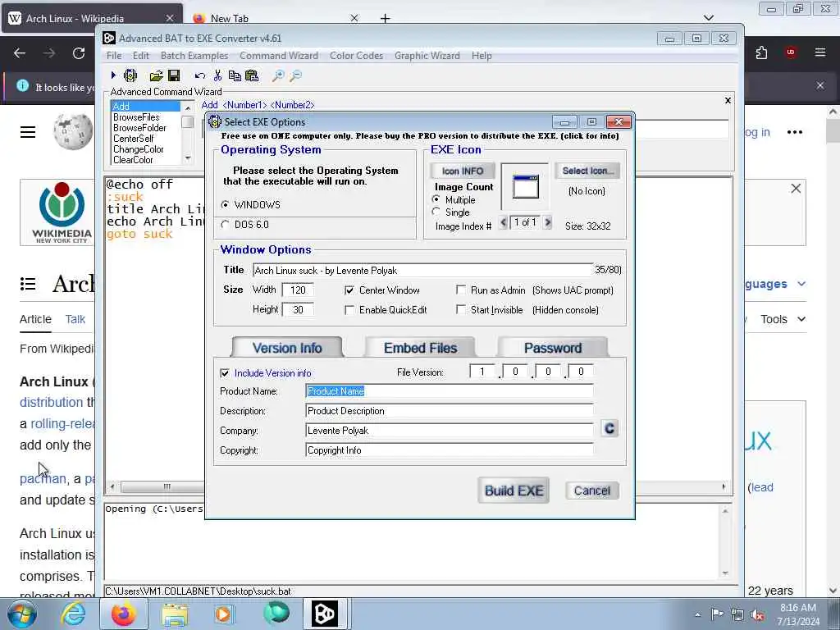Toggle Wikipedia table of contents icon

(x=28, y=284)
